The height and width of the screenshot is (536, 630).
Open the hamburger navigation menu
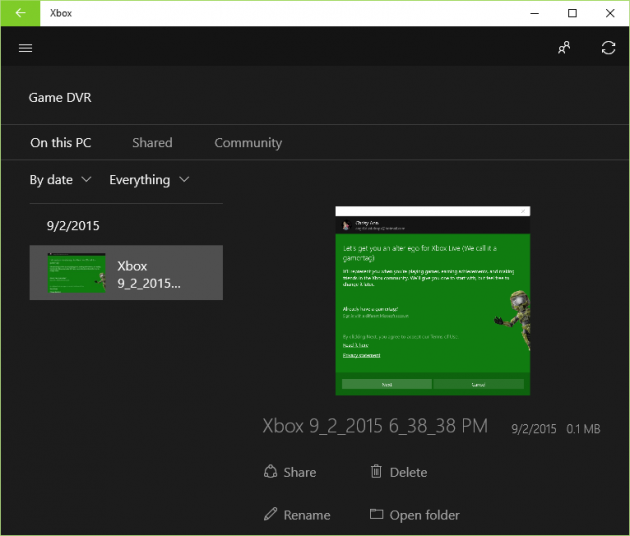25,48
